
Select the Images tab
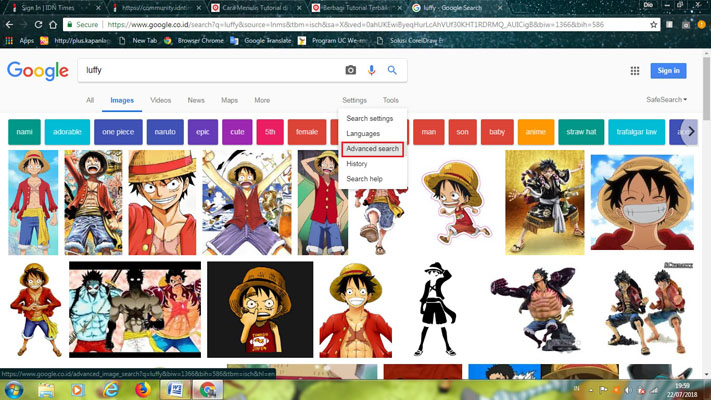pyautogui.click(x=122, y=100)
